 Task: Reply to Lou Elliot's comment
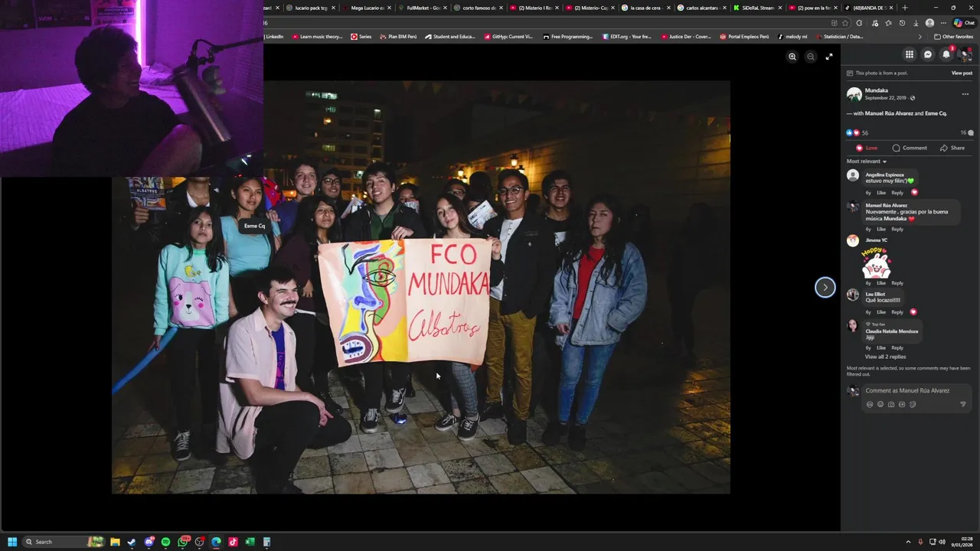897,312
